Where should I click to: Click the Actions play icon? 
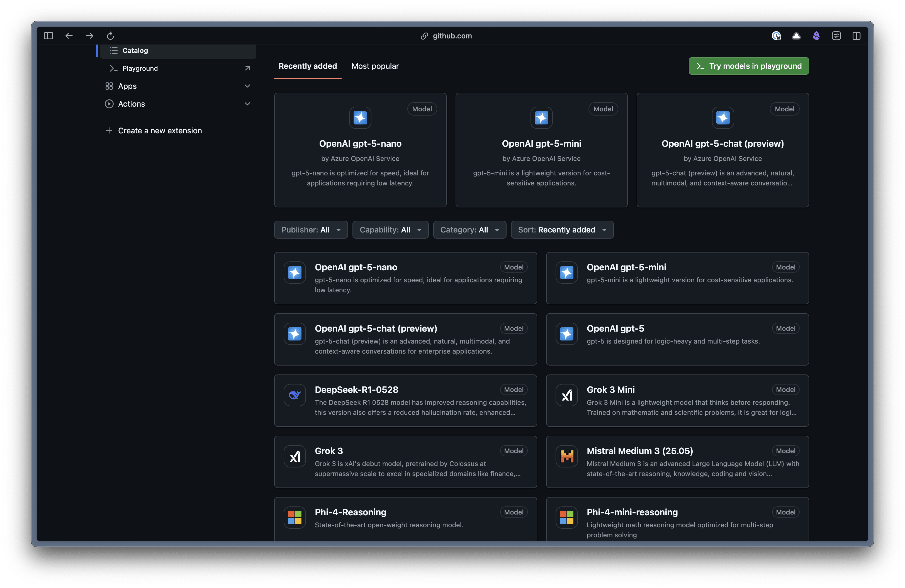tap(109, 104)
